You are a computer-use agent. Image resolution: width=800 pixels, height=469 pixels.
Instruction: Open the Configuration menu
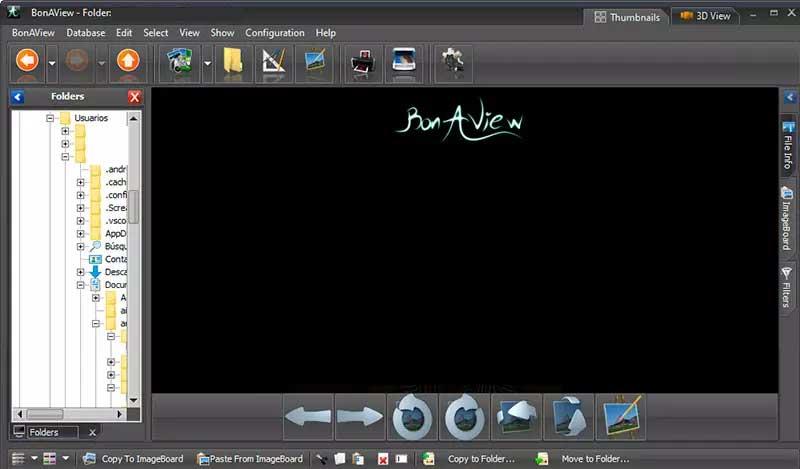point(275,33)
